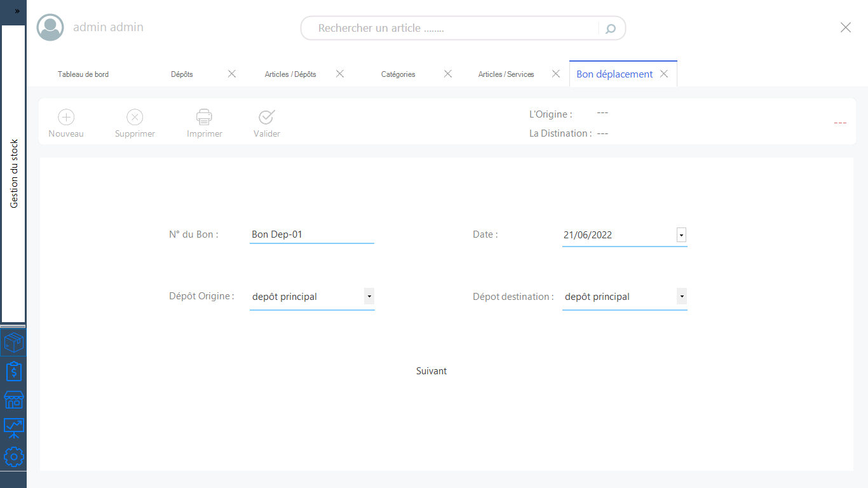Open the Date picker dropdown arrow
868x488 pixels.
click(x=681, y=235)
